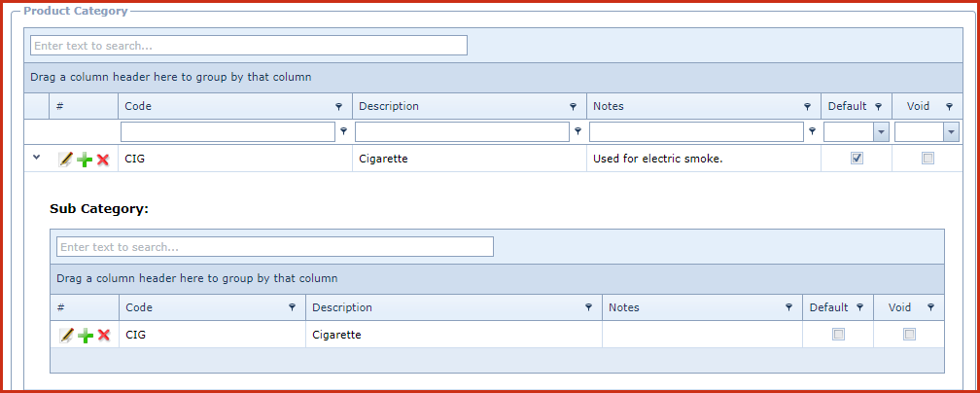Screen dimensions: 980x393
Task: Open the Void filter dropdown
Action: 952,132
